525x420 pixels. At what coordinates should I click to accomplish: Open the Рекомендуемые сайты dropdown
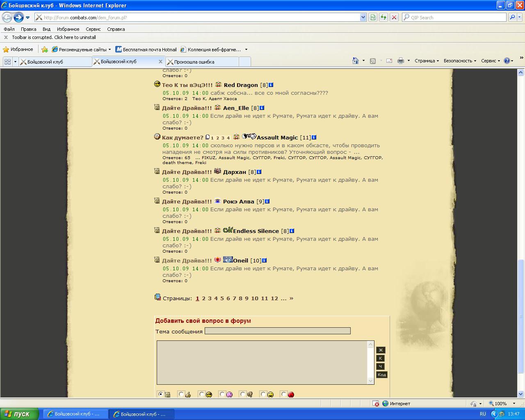110,50
